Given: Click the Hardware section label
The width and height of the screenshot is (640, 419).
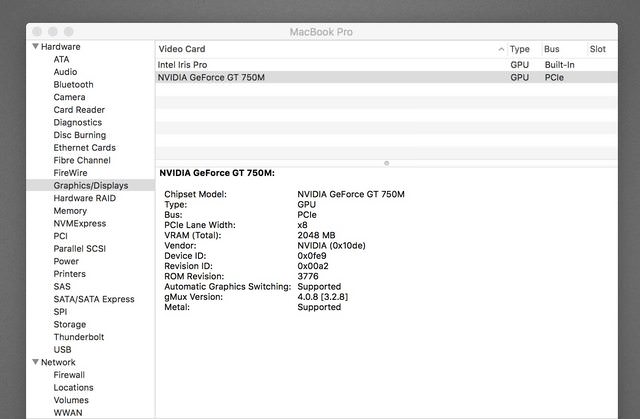Looking at the screenshot, I should coord(60,47).
